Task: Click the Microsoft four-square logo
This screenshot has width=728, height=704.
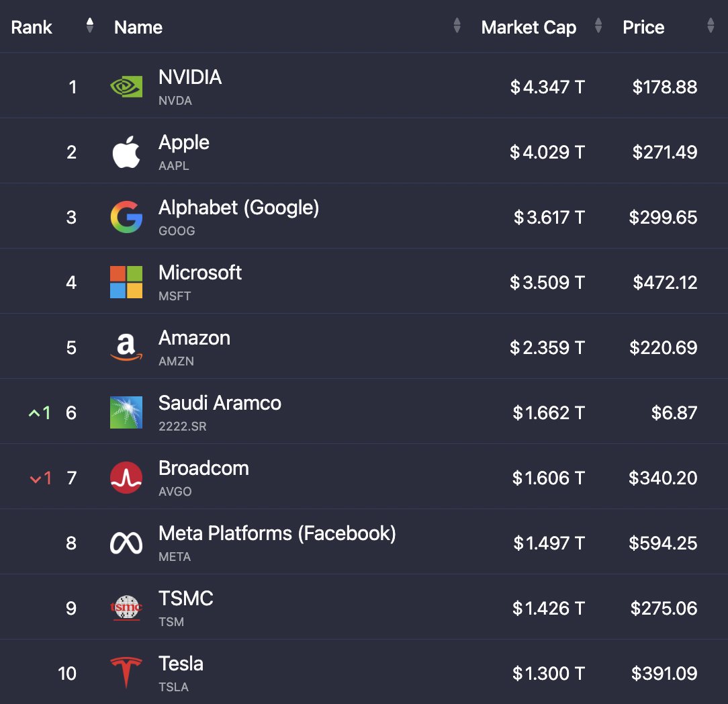Action: click(x=126, y=282)
